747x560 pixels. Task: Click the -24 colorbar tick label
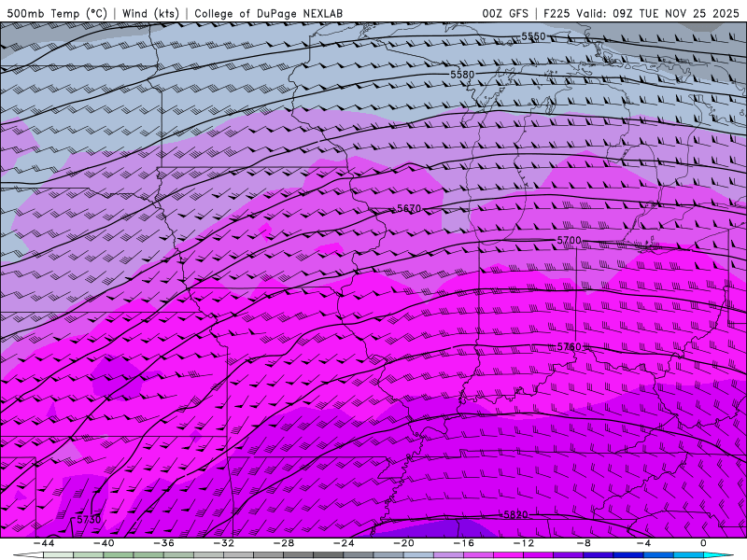pyautogui.click(x=344, y=543)
